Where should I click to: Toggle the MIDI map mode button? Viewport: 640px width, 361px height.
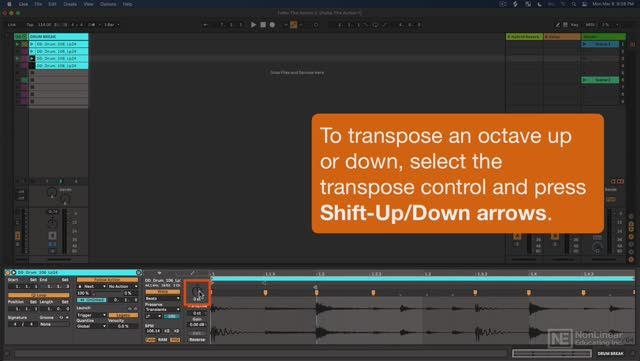590,25
